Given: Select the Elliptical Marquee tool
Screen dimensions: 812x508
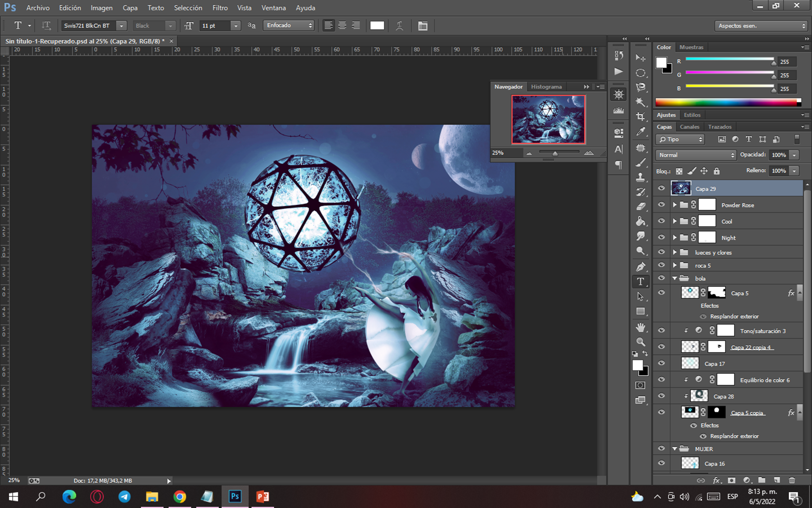Looking at the screenshot, I should (641, 73).
